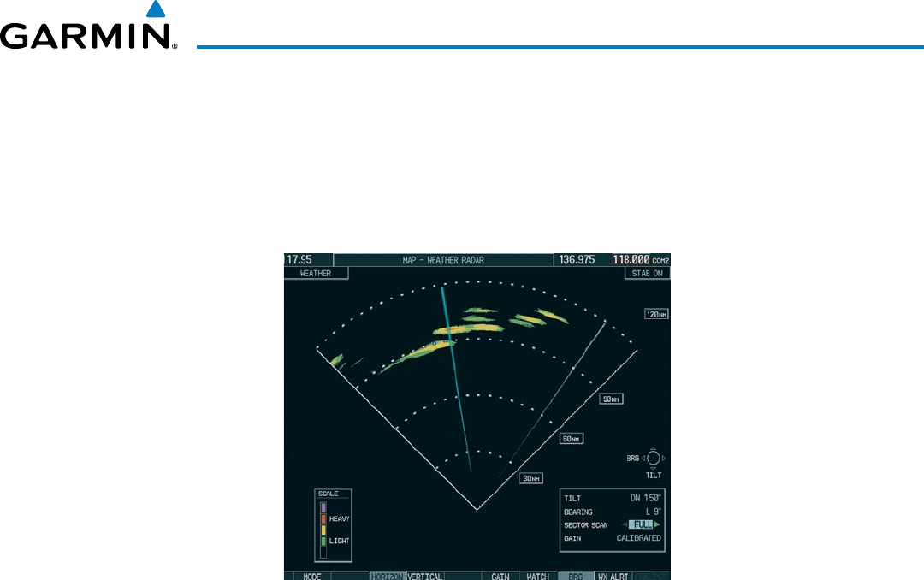Click the yellow scale color block
The width and height of the screenshot is (924, 580).
click(323, 530)
